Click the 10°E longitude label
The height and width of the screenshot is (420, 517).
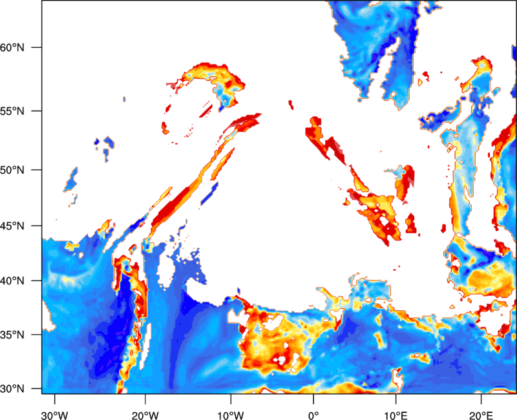396,415
